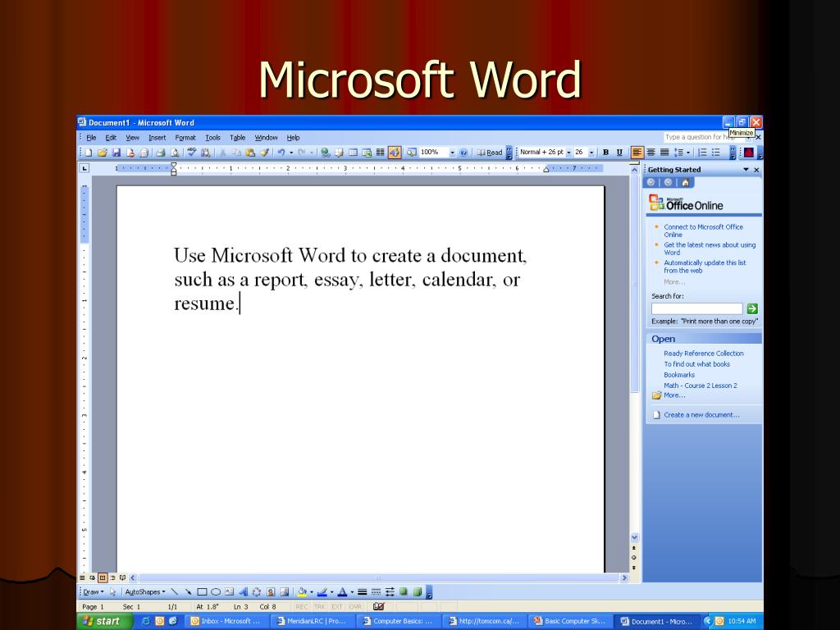840x630 pixels.
Task: Select the Oval drawing tool
Action: click(x=216, y=592)
